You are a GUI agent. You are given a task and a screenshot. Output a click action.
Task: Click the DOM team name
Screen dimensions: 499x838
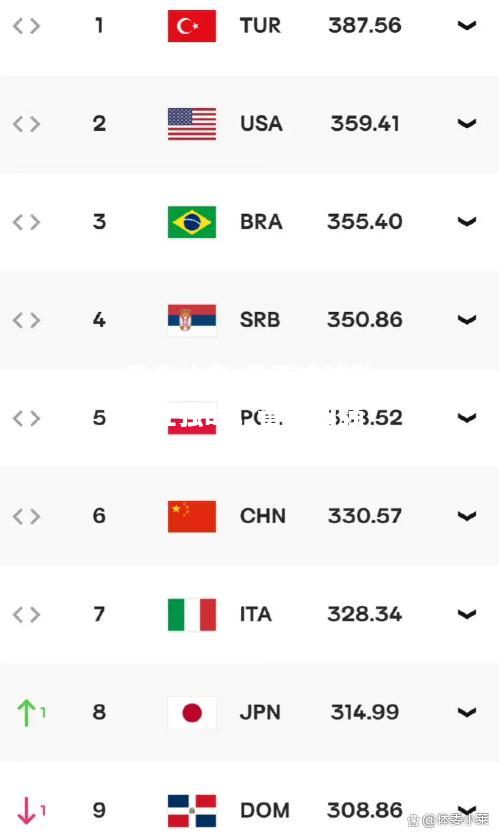click(264, 810)
